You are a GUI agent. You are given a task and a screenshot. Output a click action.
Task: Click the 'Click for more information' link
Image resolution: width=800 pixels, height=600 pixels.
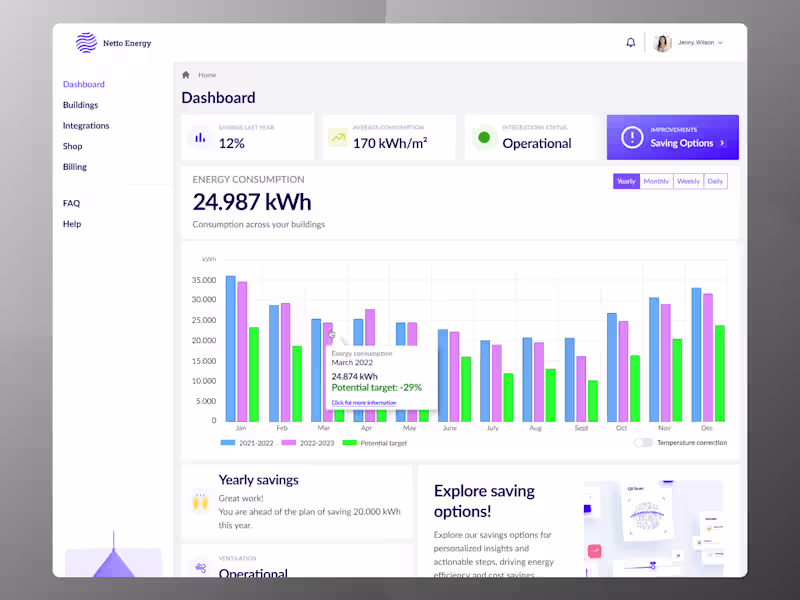click(x=364, y=403)
